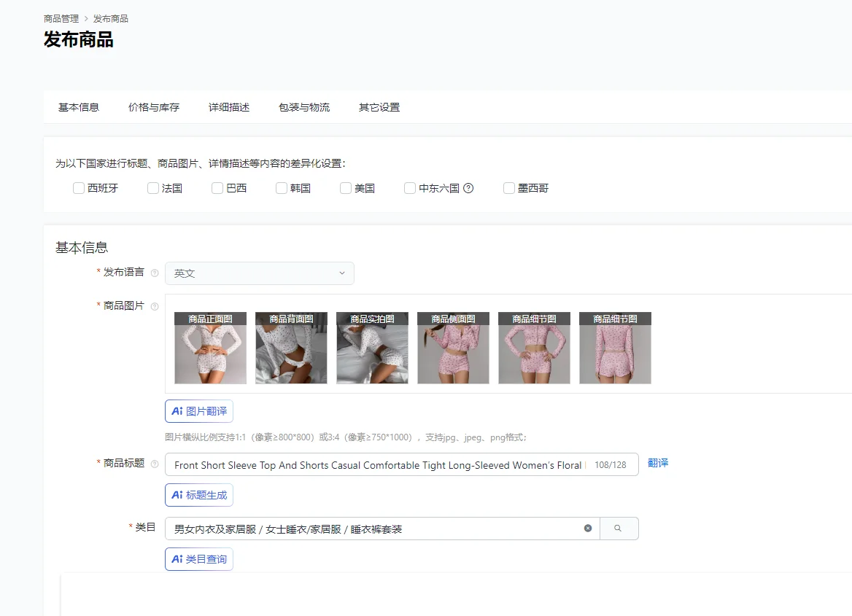Click help icon next to 中东六国

coord(468,188)
